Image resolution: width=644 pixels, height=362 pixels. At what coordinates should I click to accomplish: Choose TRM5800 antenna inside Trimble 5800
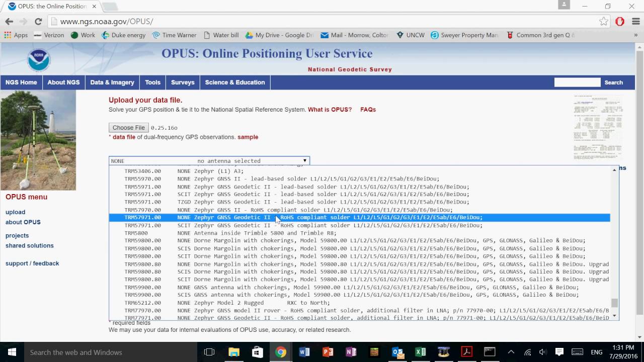[360, 233]
